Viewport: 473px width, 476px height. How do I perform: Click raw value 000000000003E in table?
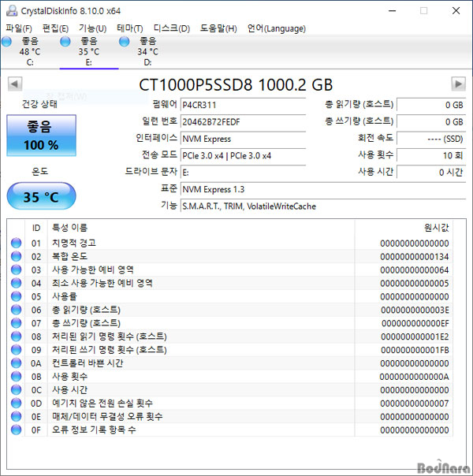pos(415,310)
